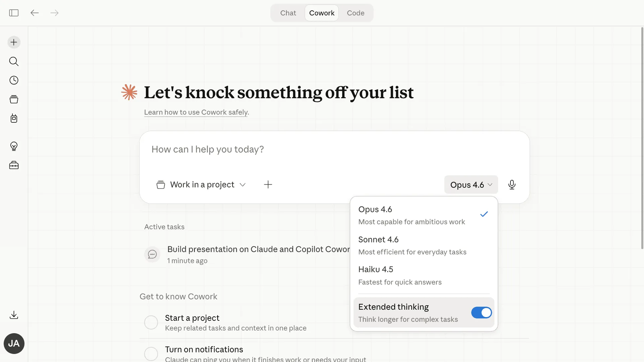Select Sonnet 4.6 from the model list
This screenshot has width=644, height=362.
point(424,245)
